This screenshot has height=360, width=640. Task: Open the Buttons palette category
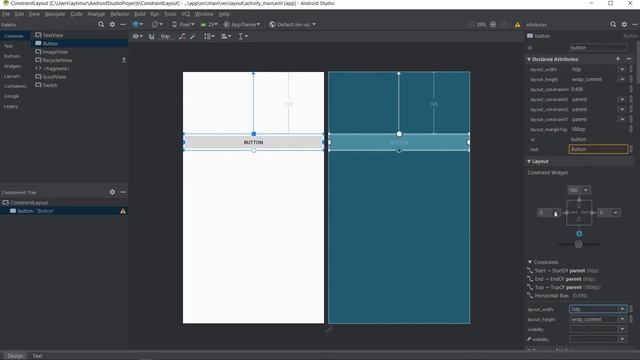pos(16,56)
